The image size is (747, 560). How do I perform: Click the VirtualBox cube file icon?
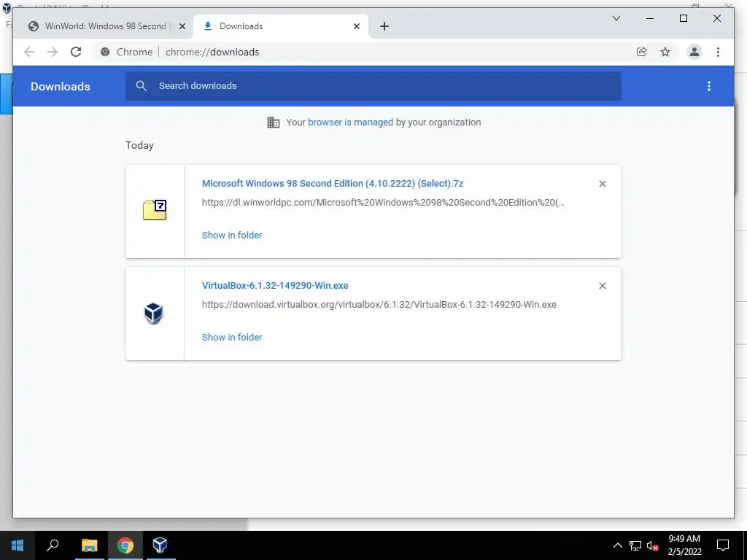[x=153, y=314]
